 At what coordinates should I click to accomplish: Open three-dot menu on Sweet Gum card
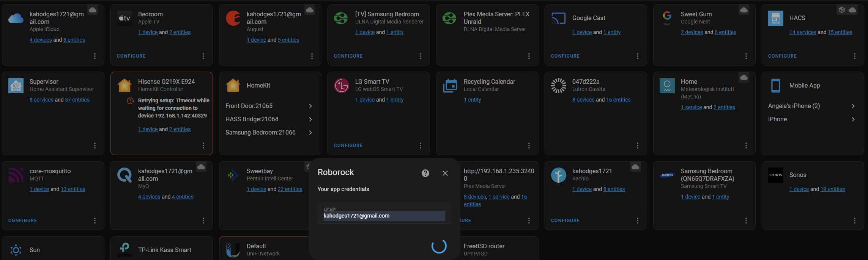coord(746,56)
